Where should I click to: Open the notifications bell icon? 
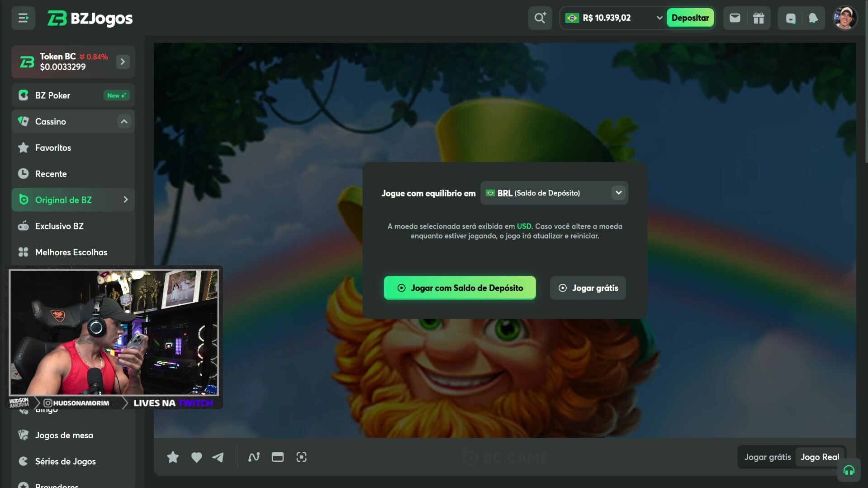click(813, 18)
